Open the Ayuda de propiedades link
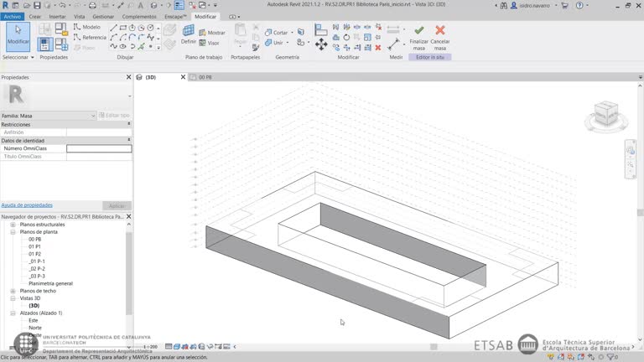This screenshot has height=362, width=644. [x=27, y=205]
